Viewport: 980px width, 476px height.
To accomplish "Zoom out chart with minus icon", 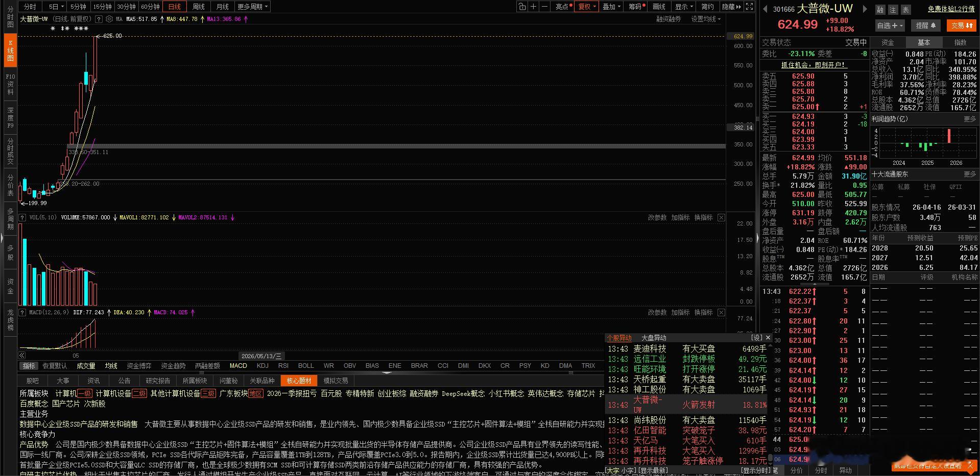I will point(544,7).
